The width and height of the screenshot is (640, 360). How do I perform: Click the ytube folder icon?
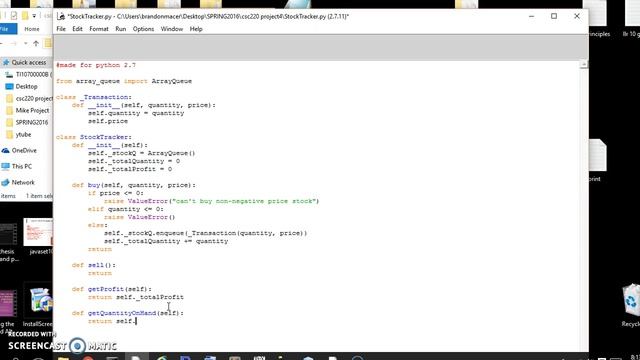(9, 134)
